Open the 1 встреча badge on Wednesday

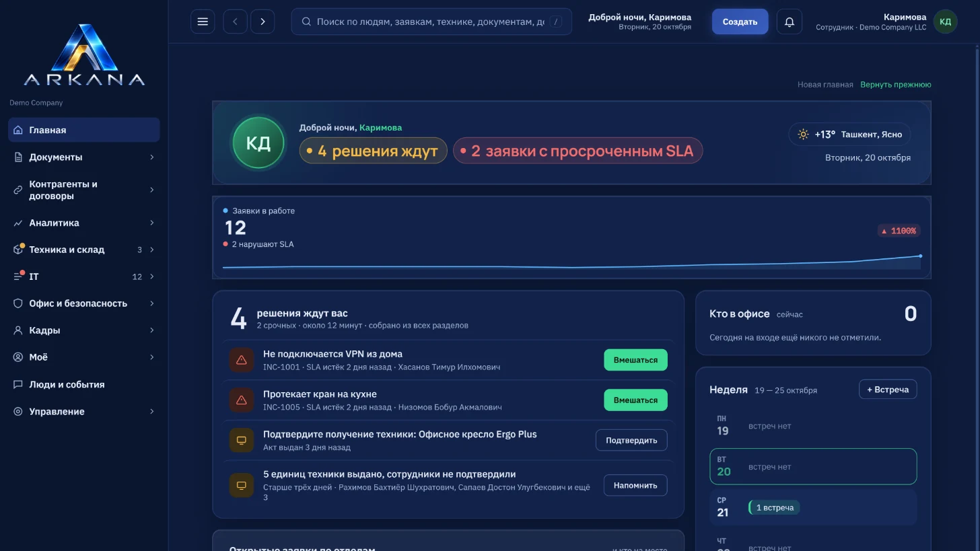point(774,507)
